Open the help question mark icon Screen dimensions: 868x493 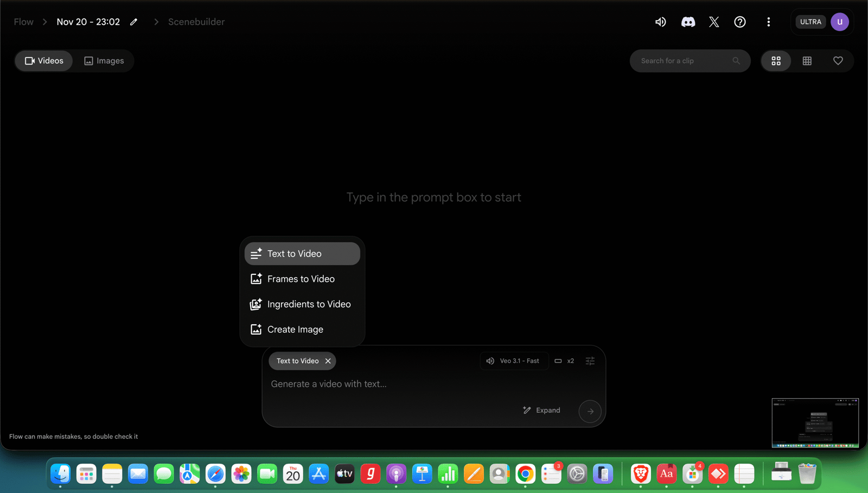[x=740, y=22]
